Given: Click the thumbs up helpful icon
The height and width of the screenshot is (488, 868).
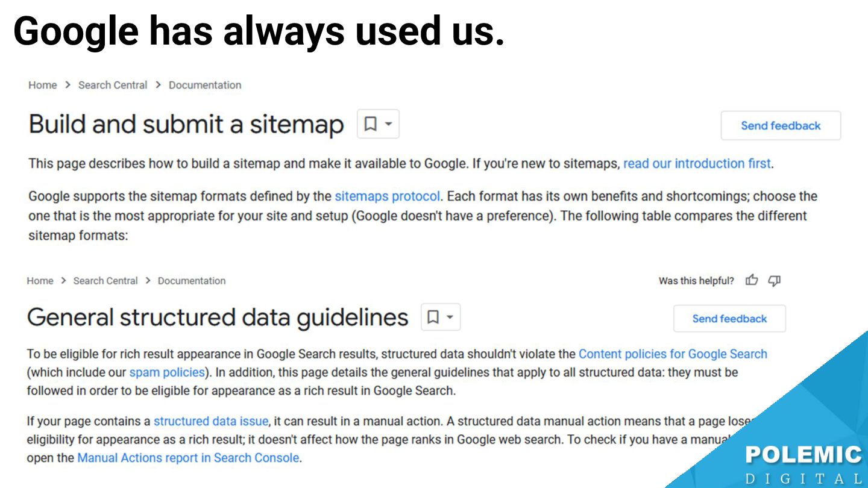Looking at the screenshot, I should (752, 280).
